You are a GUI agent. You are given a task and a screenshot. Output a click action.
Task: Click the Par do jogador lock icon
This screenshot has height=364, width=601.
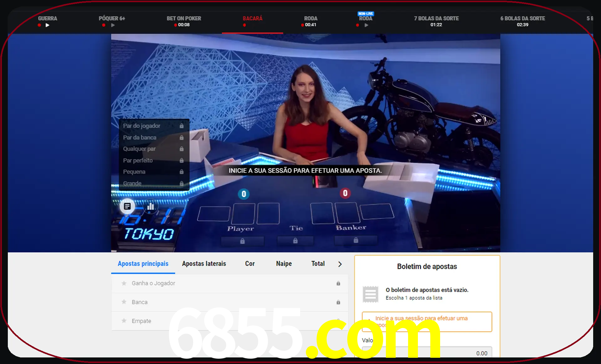[x=182, y=126]
